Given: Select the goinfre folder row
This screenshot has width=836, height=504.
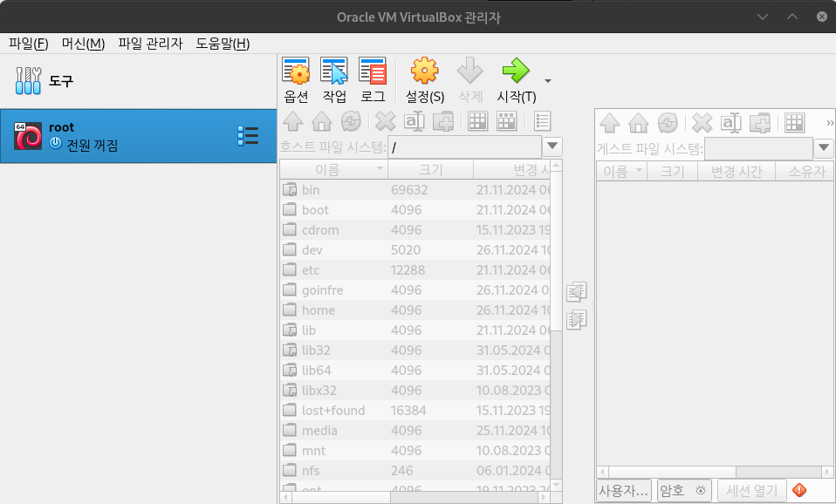Looking at the screenshot, I should tap(415, 290).
